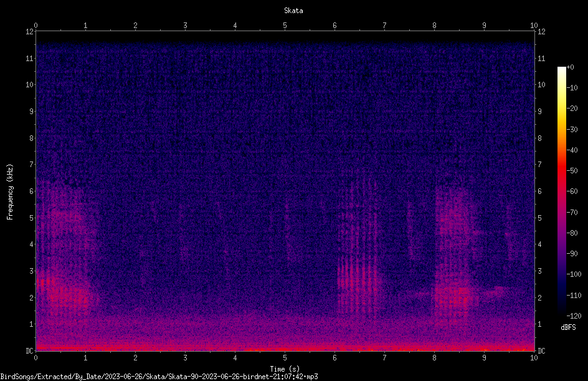This screenshot has height=381, width=588.
Task: Click the "1" tick on the left frequency axis
Action: pos(31,324)
